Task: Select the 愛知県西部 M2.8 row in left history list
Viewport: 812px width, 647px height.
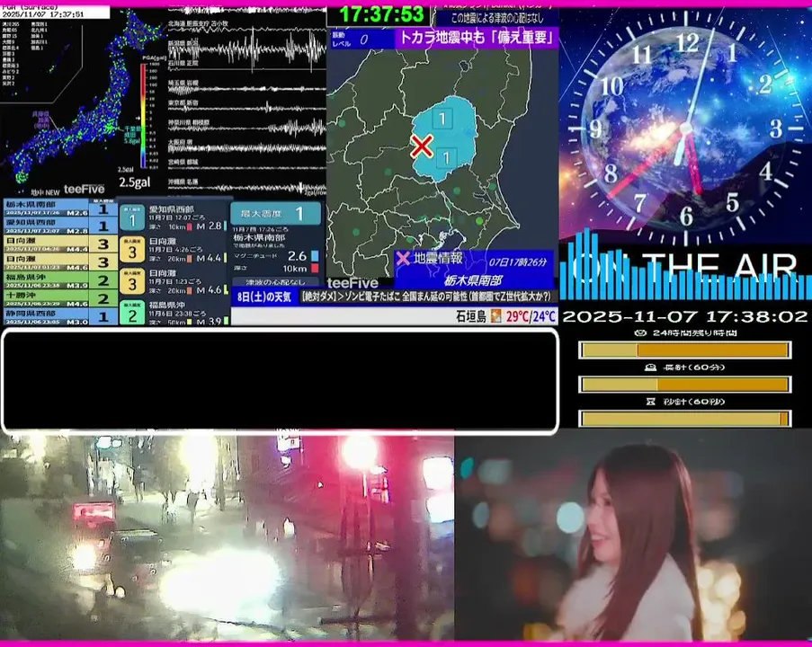Action: 60,226
